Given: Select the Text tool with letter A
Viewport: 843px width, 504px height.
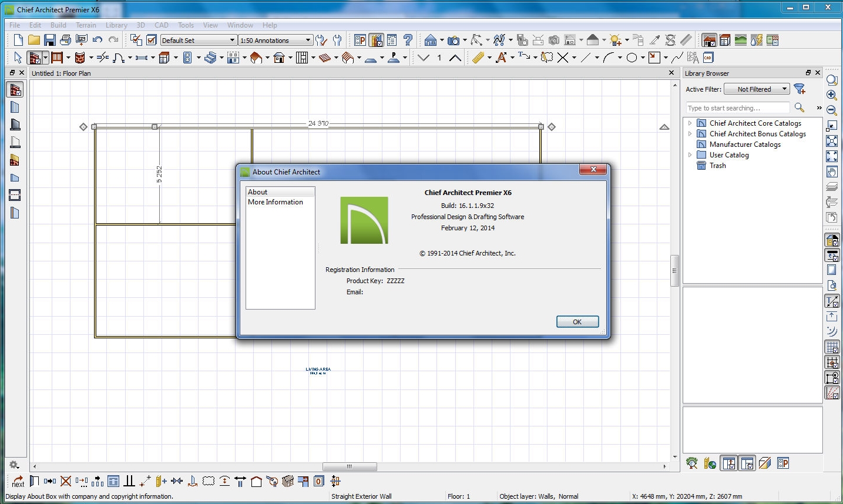Looking at the screenshot, I should [x=501, y=58].
